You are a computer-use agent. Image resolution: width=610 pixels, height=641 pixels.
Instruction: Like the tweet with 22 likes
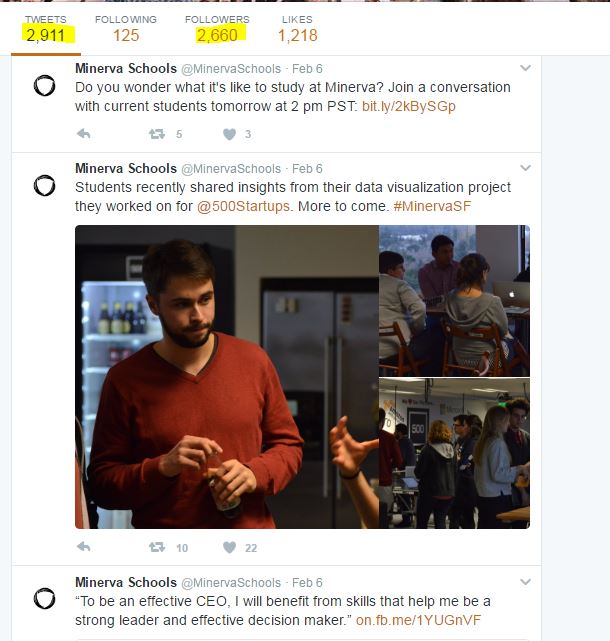click(x=229, y=547)
